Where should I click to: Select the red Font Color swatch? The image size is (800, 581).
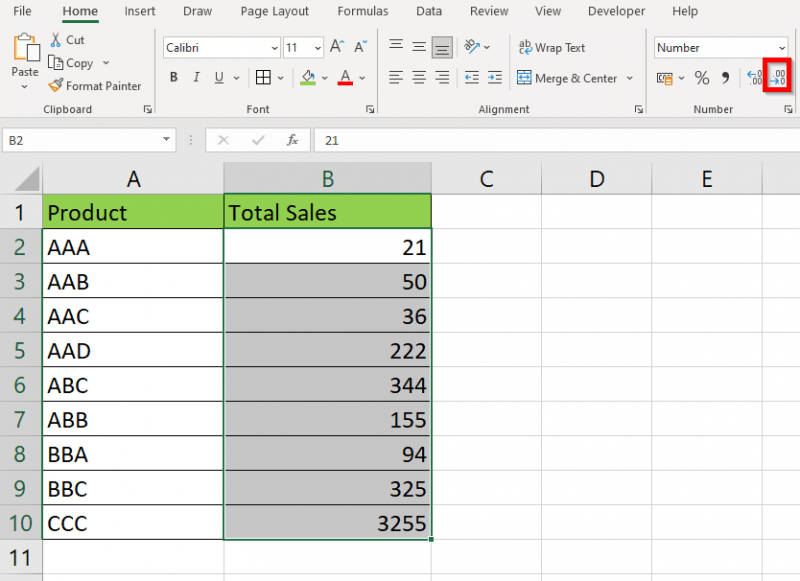(345, 83)
